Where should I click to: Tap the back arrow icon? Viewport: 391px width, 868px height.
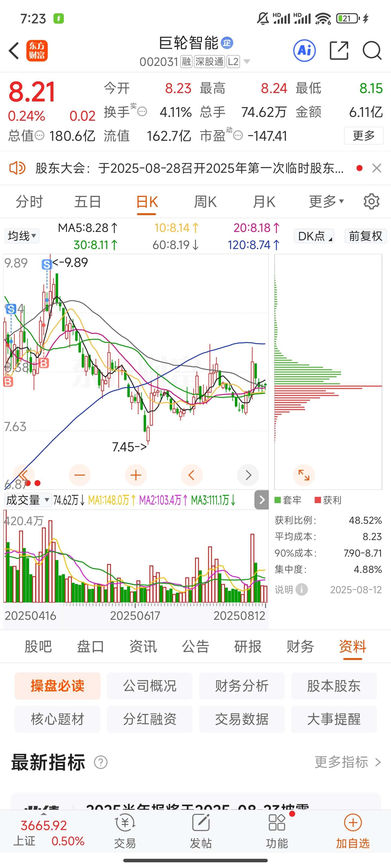(x=14, y=51)
